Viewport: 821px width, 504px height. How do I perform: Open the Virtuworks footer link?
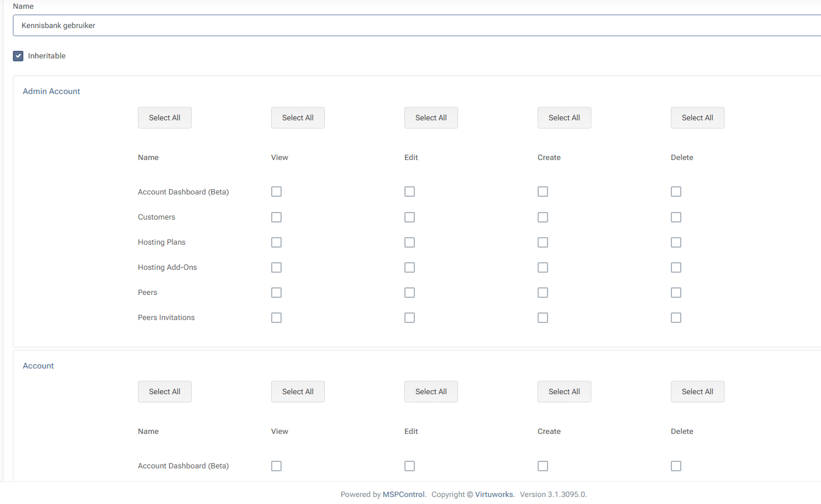[494, 495]
